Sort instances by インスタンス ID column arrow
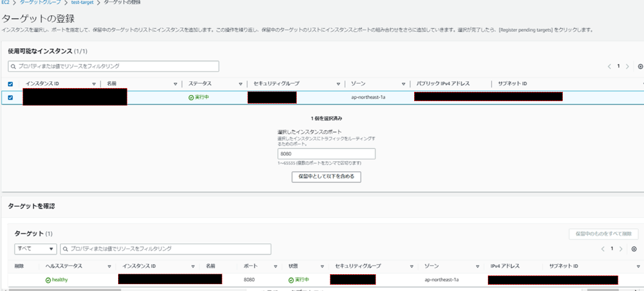Image resolution: width=644 pixels, height=291 pixels. [94, 84]
